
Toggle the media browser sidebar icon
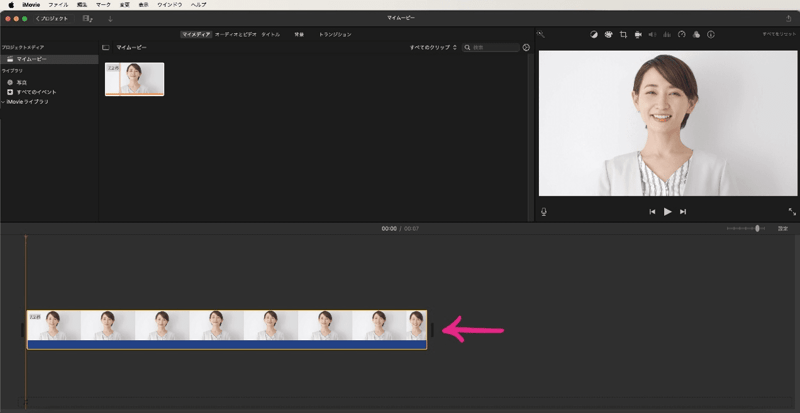click(x=106, y=47)
